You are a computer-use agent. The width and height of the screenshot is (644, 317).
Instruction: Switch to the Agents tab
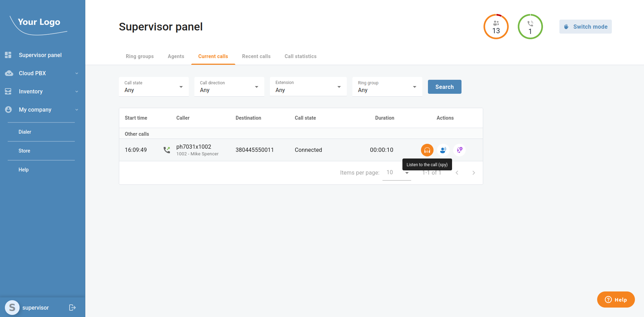click(x=176, y=56)
